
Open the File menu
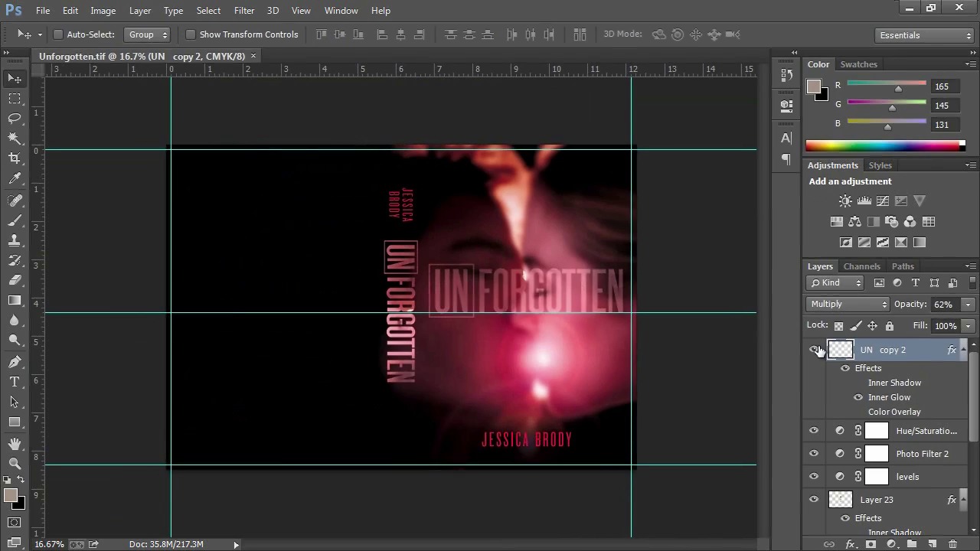(x=43, y=11)
